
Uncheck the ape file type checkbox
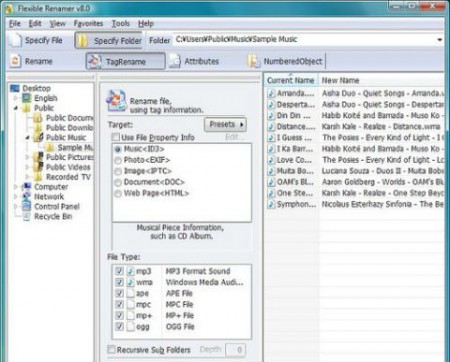point(119,293)
